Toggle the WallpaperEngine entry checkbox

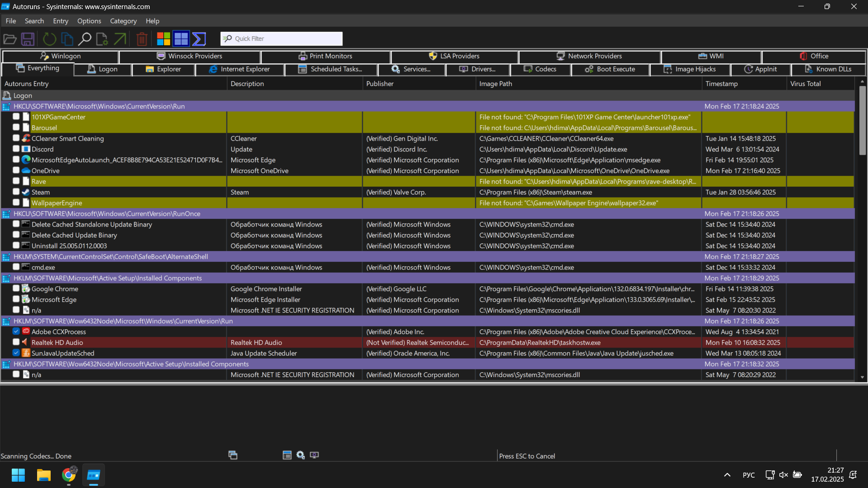pos(16,203)
